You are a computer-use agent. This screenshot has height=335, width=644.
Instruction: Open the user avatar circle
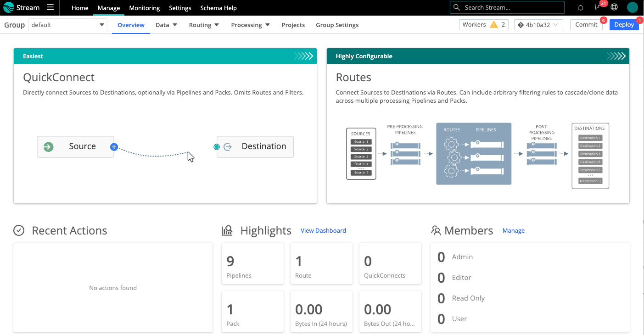pos(632,7)
